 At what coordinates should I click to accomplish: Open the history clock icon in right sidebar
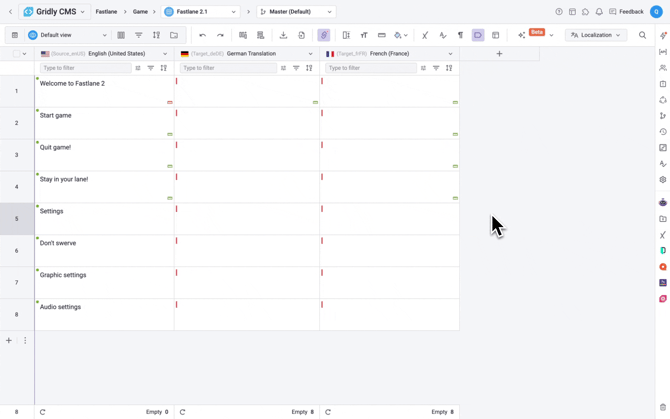tap(662, 132)
